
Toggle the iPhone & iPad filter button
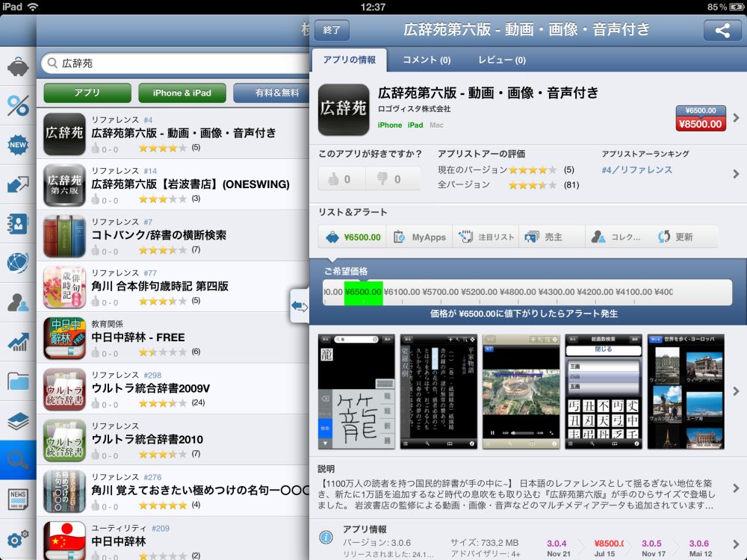coord(182,93)
